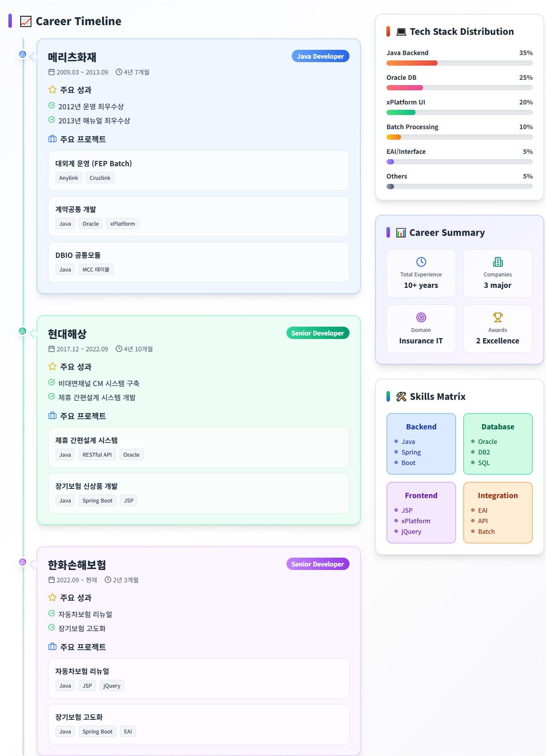Click the star icon beside 메리츠화재 주요 성과
Screen dimensions: 546x756
click(x=52, y=89)
